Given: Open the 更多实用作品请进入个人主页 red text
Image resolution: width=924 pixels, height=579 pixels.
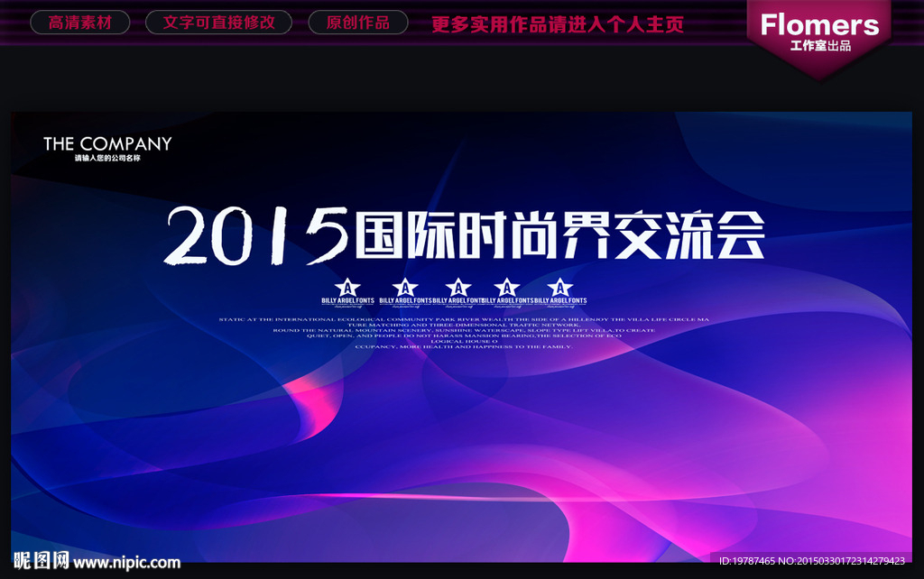Looking at the screenshot, I should [x=558, y=24].
